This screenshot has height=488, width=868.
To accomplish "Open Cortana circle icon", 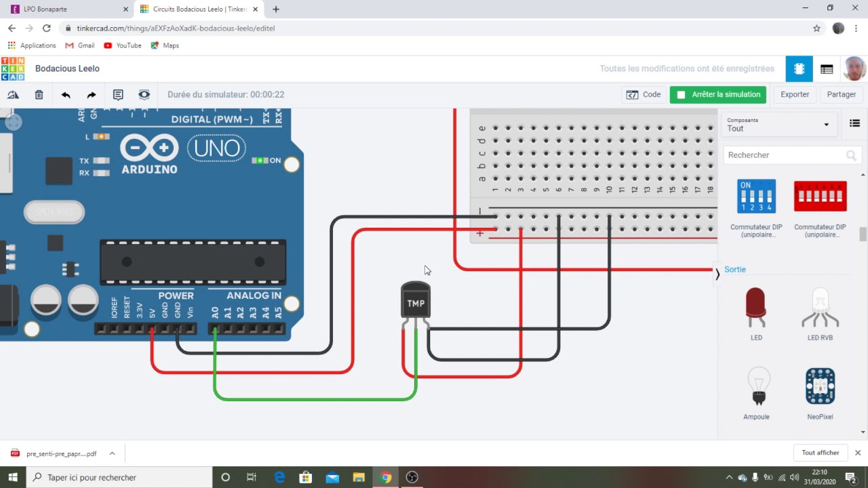I will click(226, 477).
